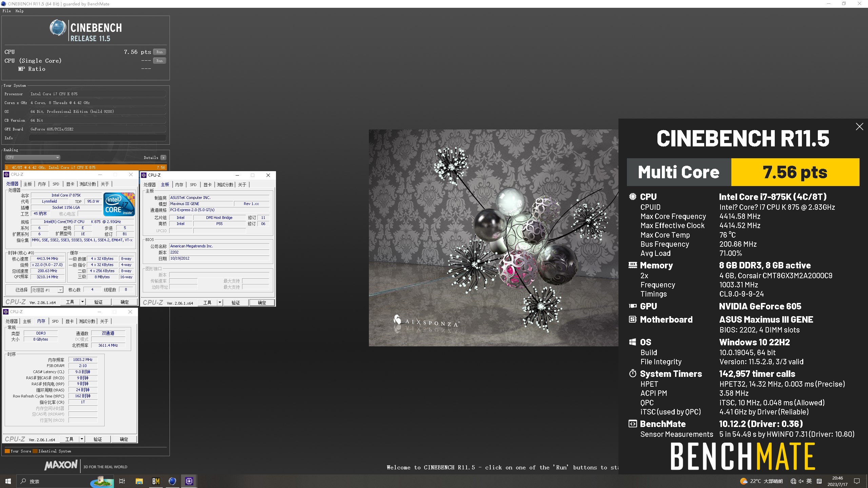Click the network globe icon in system tray
Screen dimensions: 868x488
coord(793,481)
